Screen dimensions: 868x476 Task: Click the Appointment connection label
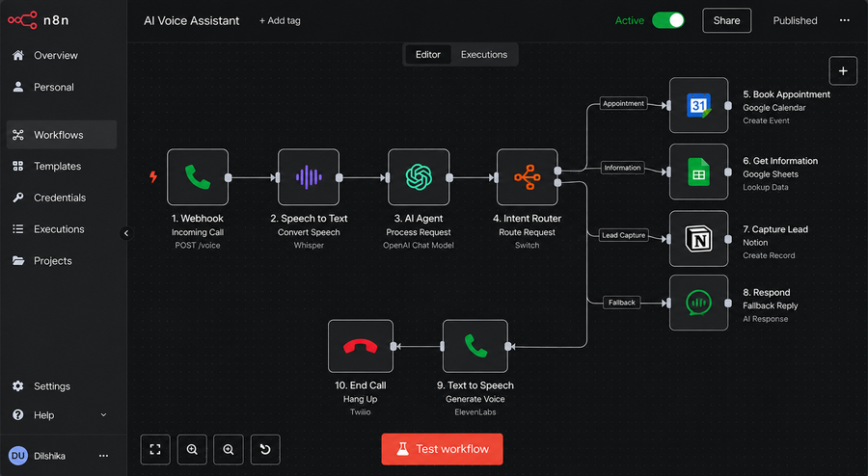tap(623, 103)
